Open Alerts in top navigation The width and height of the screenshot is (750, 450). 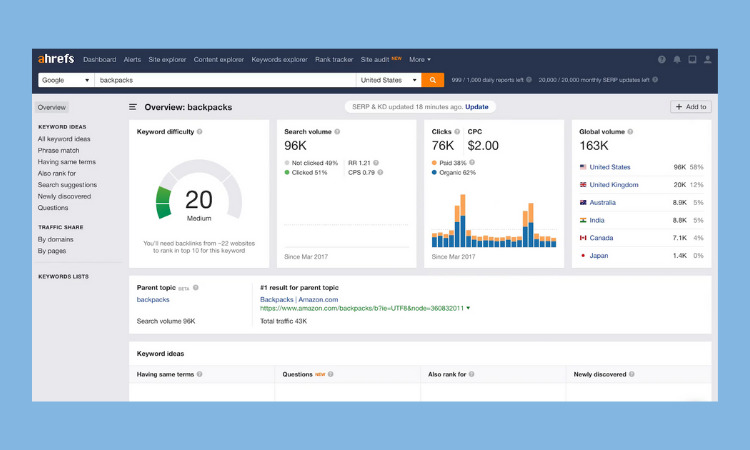132,59
